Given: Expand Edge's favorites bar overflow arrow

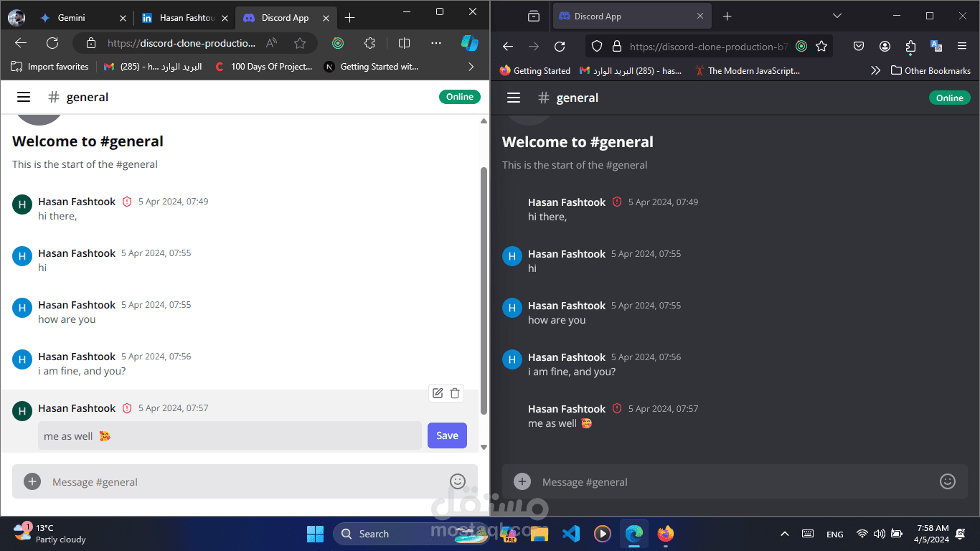Looking at the screenshot, I should pyautogui.click(x=471, y=67).
